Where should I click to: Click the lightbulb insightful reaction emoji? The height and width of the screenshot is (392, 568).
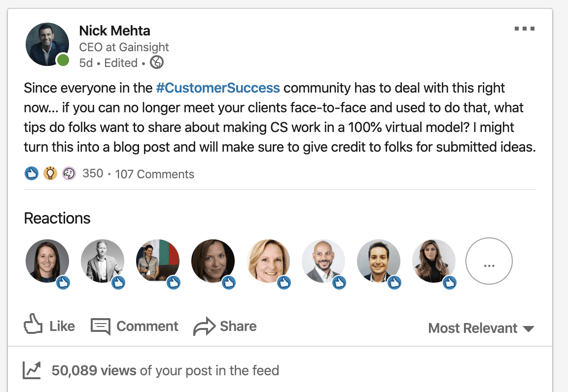(50, 173)
